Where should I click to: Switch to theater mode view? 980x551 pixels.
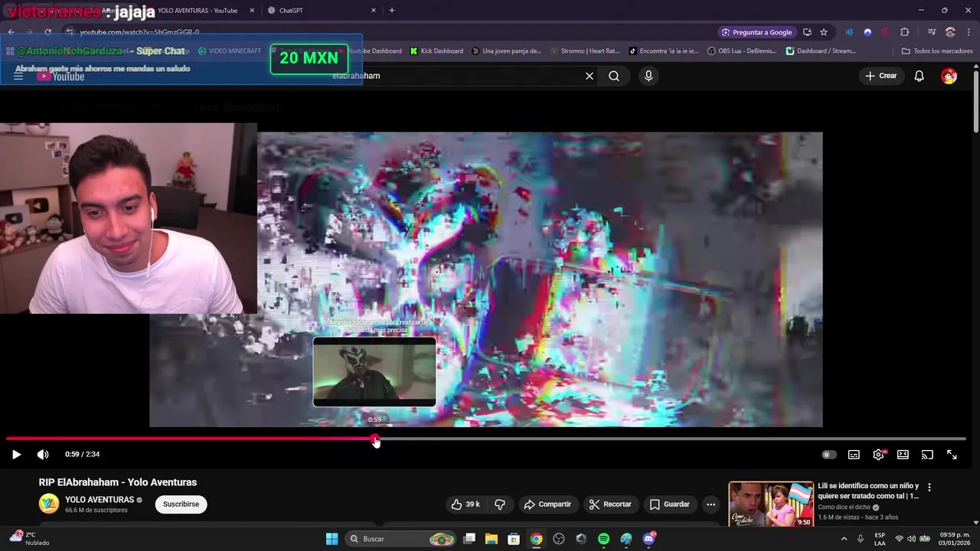903,455
